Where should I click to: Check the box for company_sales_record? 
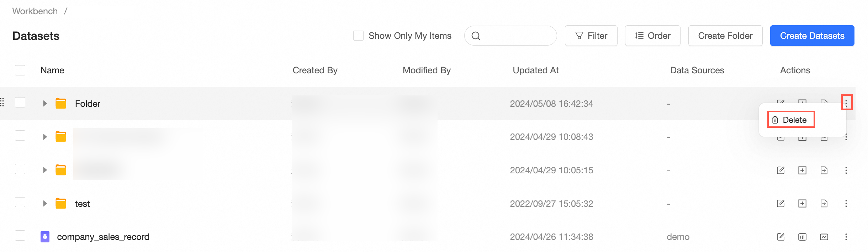tap(20, 236)
